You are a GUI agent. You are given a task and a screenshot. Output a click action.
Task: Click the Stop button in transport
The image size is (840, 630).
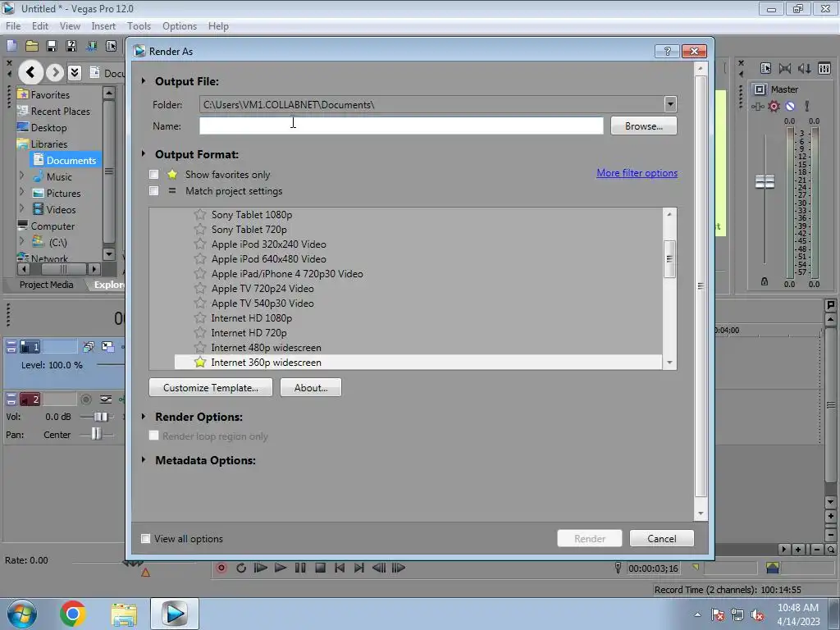click(x=320, y=568)
